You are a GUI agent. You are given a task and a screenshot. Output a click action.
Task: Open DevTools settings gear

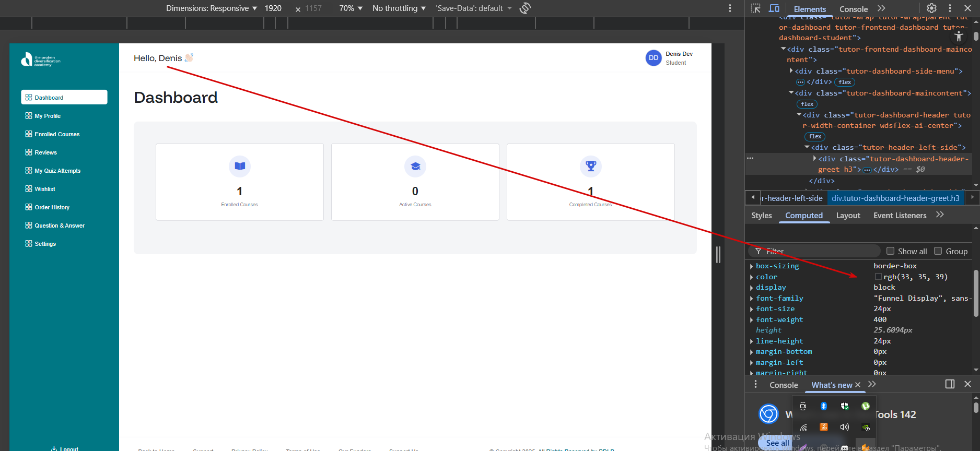click(931, 8)
